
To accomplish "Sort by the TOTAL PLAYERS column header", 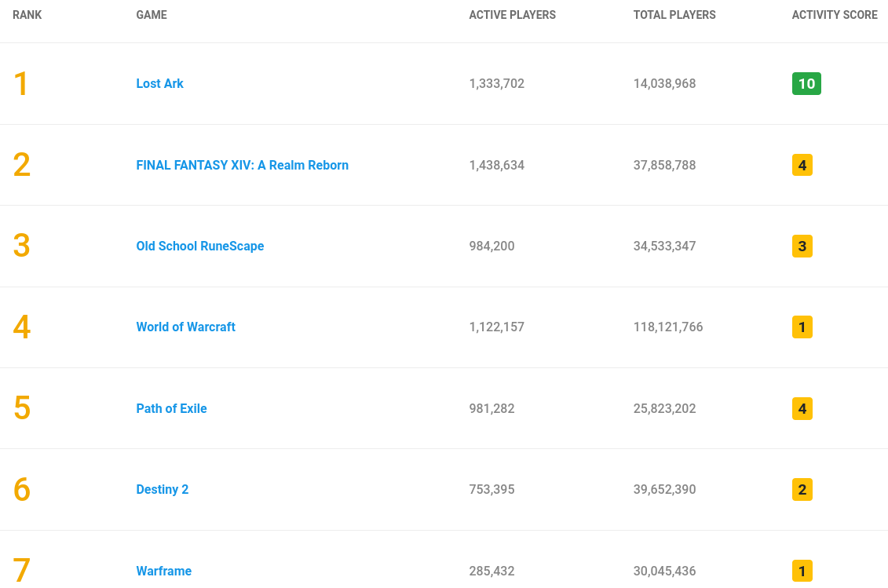I will [674, 15].
